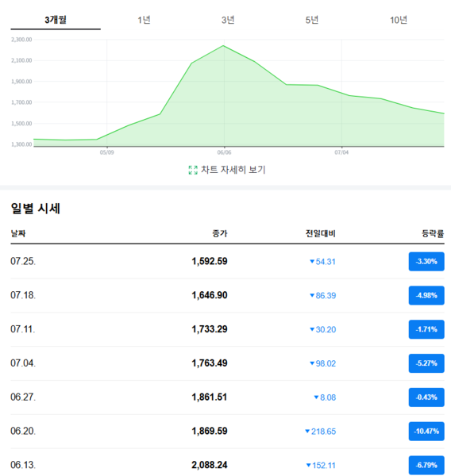This screenshot has height=476, width=451.
Task: Click the -4.98% rate badge
Action: (426, 295)
